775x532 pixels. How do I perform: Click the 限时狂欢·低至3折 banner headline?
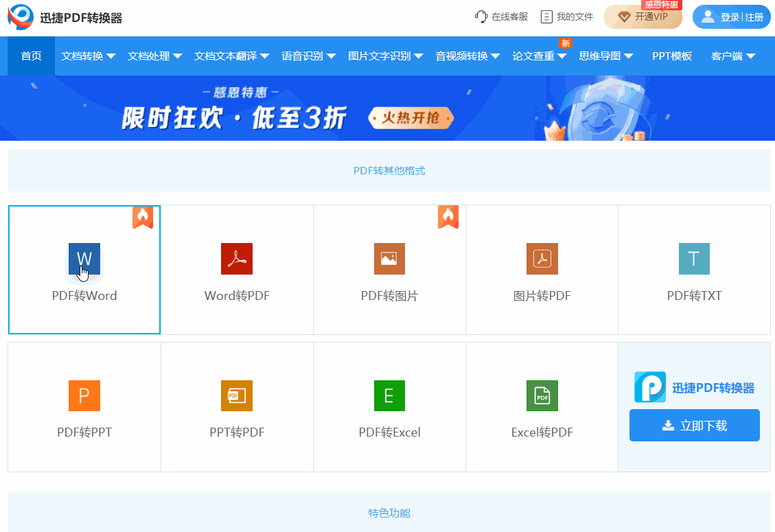[234, 117]
